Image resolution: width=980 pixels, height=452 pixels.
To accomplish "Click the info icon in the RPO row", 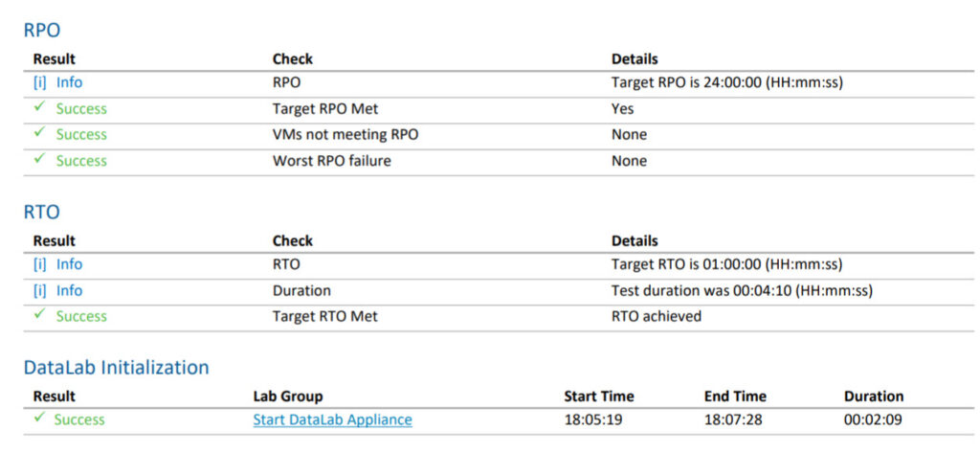I will click(x=39, y=82).
